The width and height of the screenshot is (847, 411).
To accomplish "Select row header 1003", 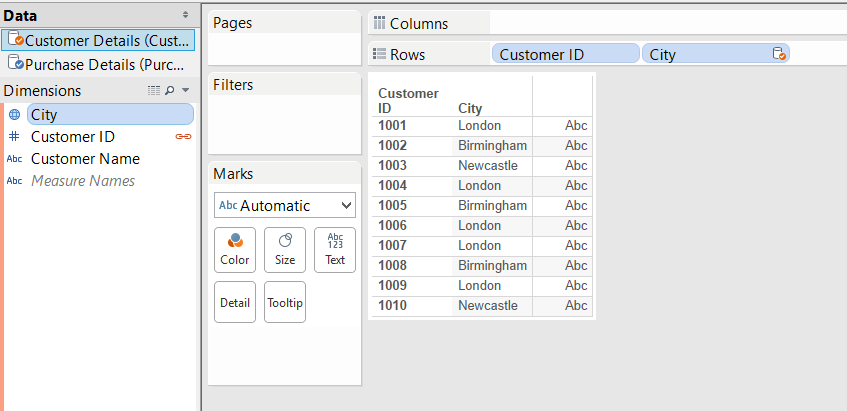I will (392, 166).
